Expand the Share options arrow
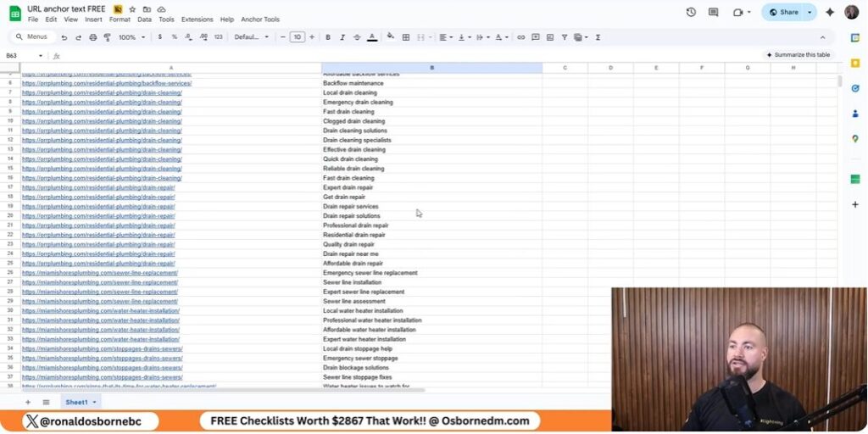This screenshot has height=434, width=868. (810, 12)
